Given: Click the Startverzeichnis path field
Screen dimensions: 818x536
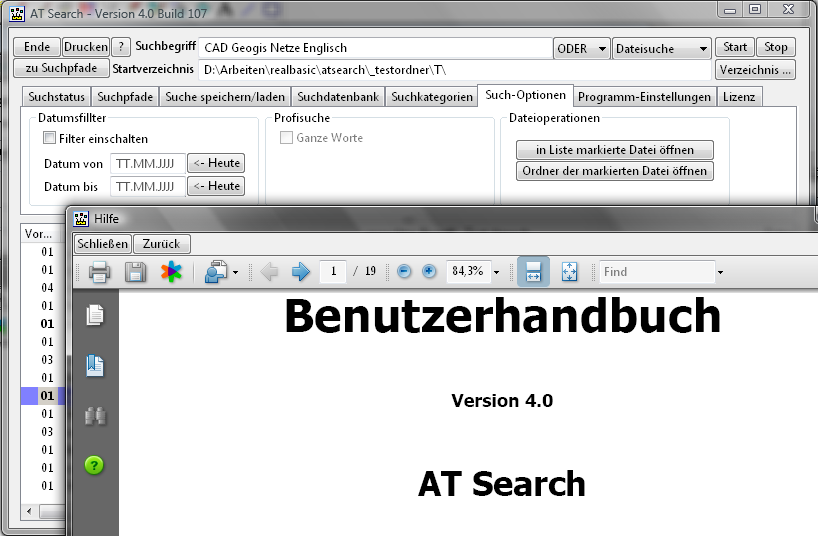Looking at the screenshot, I should (454, 70).
